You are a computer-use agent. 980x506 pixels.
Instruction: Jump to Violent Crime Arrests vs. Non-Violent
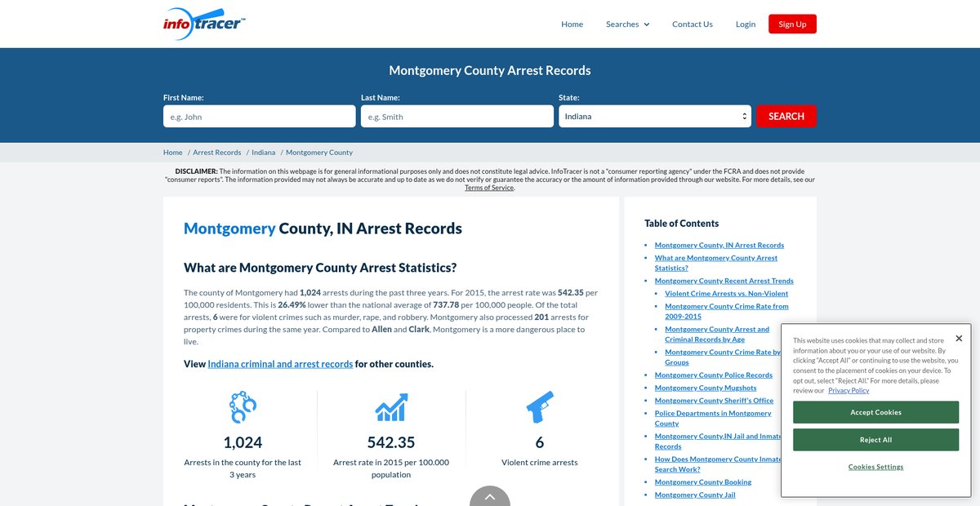(x=727, y=294)
